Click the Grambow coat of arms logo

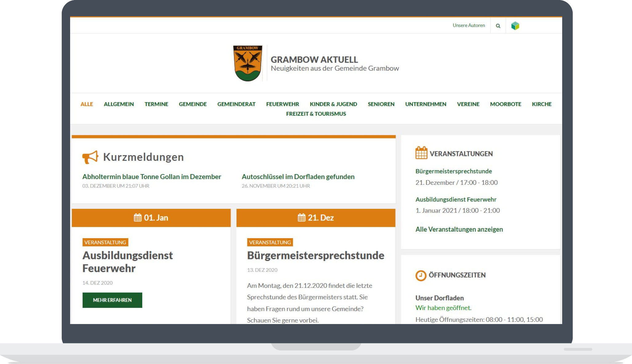click(248, 63)
